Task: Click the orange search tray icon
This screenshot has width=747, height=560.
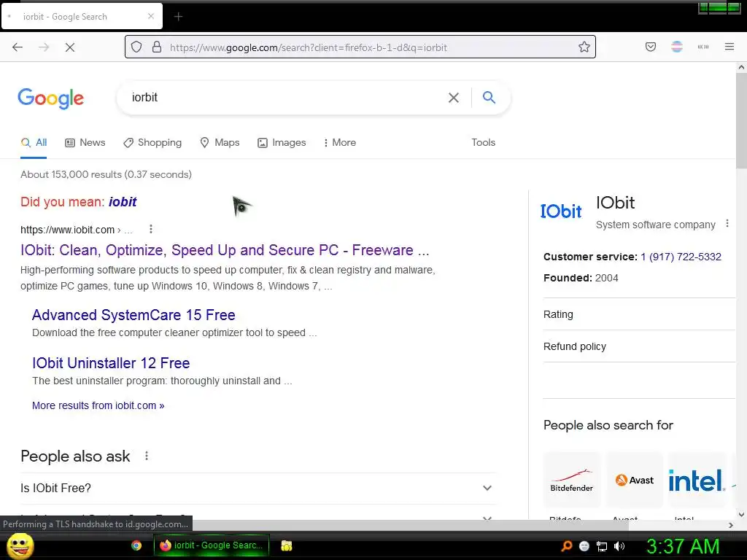Action: 566,546
